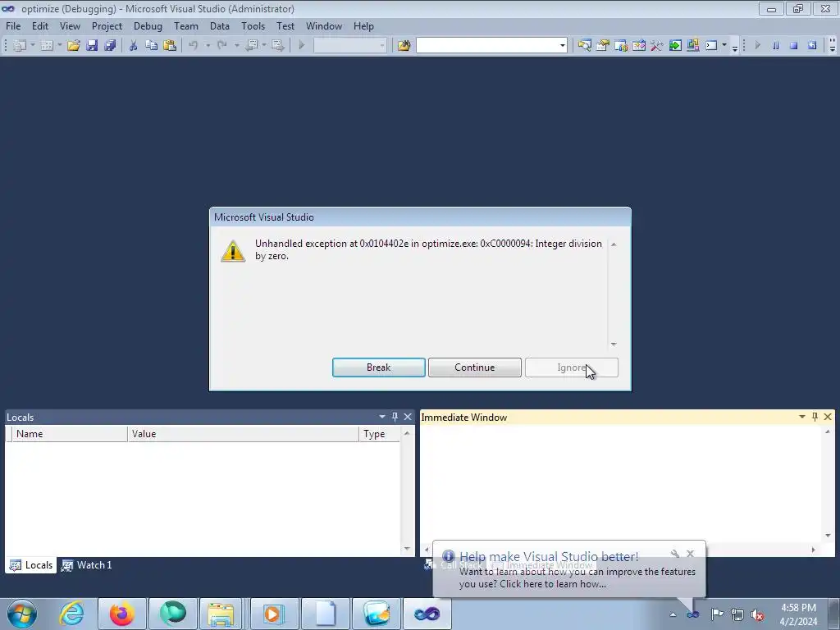
Task: Click the muted volume tray icon
Action: [757, 614]
